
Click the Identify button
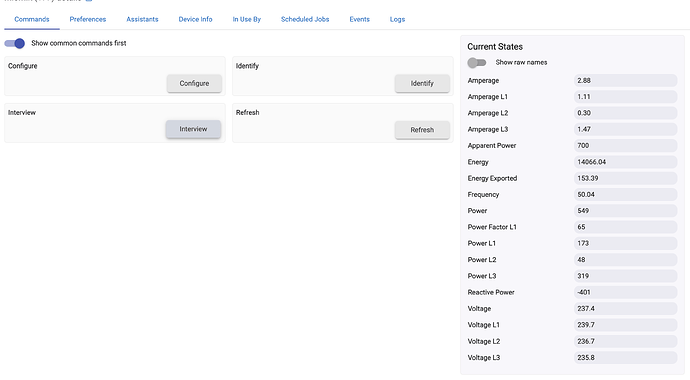click(x=422, y=83)
